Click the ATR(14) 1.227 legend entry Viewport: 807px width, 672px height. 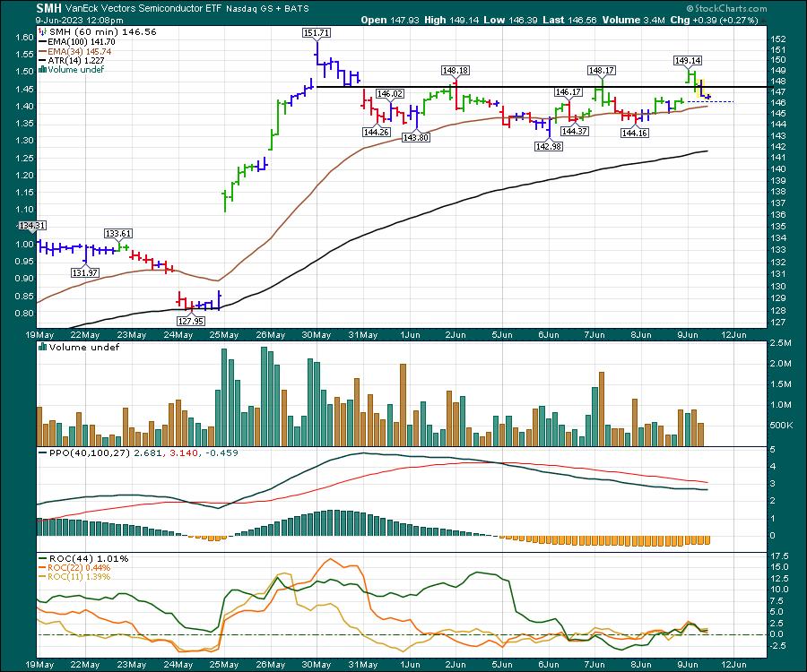point(72,60)
